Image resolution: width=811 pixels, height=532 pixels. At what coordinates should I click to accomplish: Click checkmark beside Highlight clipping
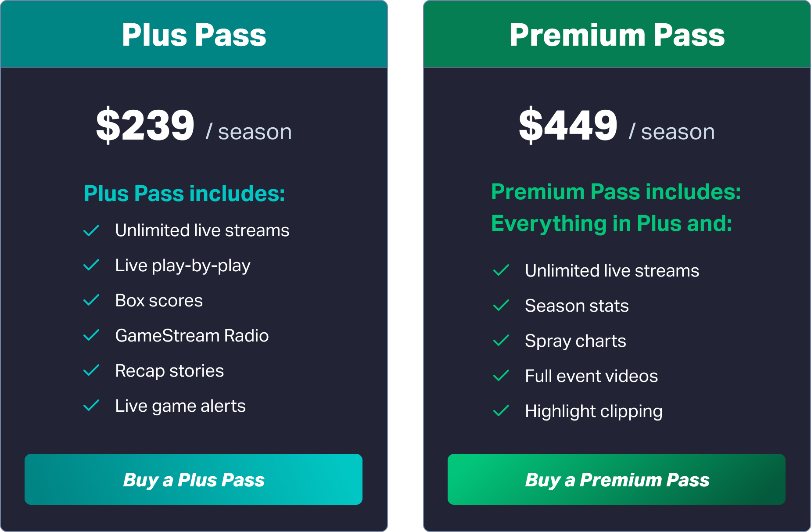click(501, 411)
